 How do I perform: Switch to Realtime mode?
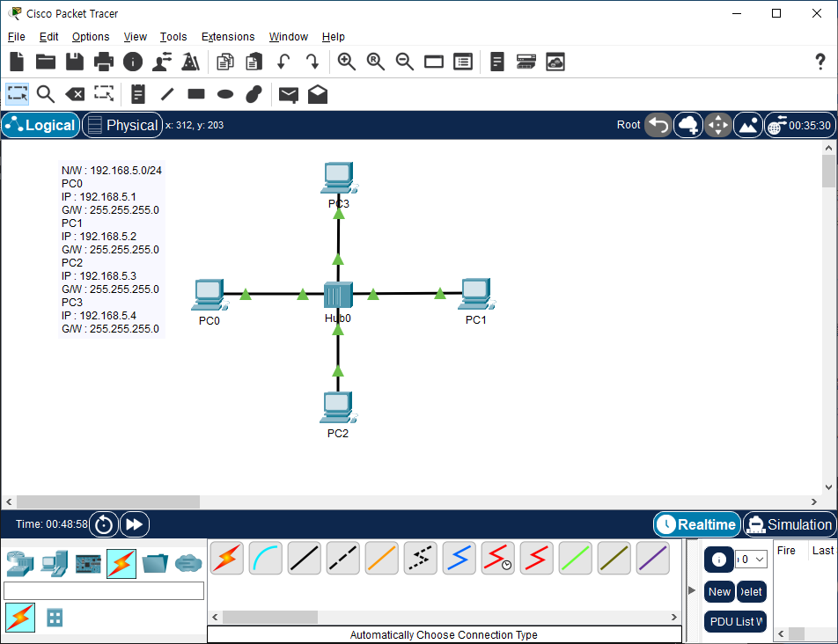tap(697, 524)
